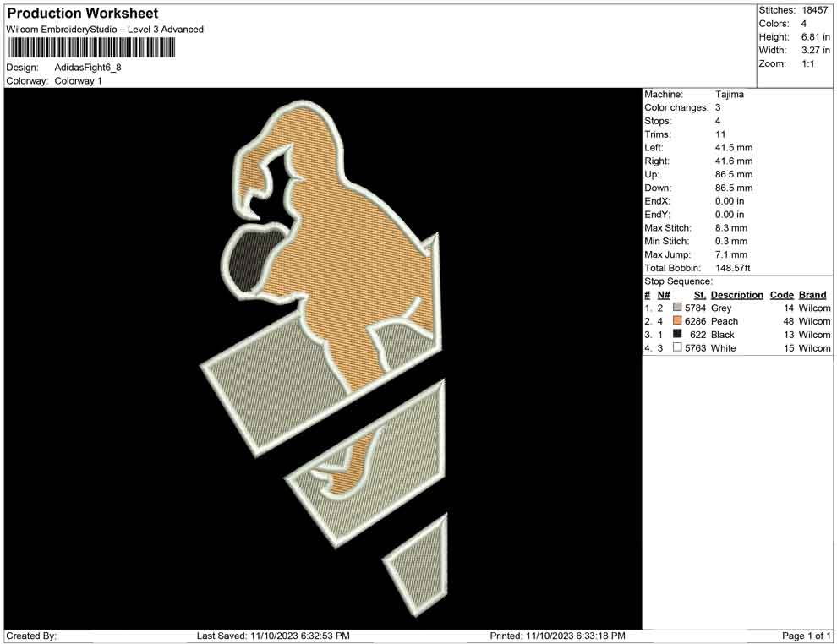Image resolution: width=837 pixels, height=644 pixels.
Task: Click the Left value '41.5 mm'
Action: (x=734, y=148)
